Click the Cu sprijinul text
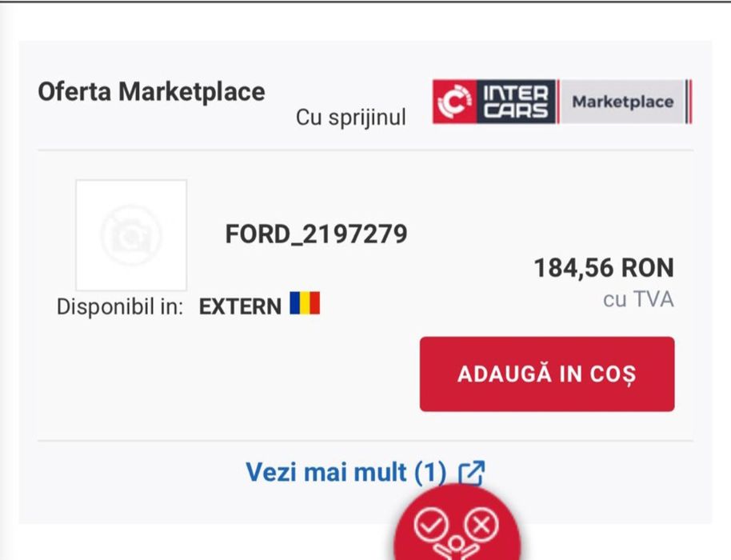Viewport: 731px width, 560px height. [351, 117]
